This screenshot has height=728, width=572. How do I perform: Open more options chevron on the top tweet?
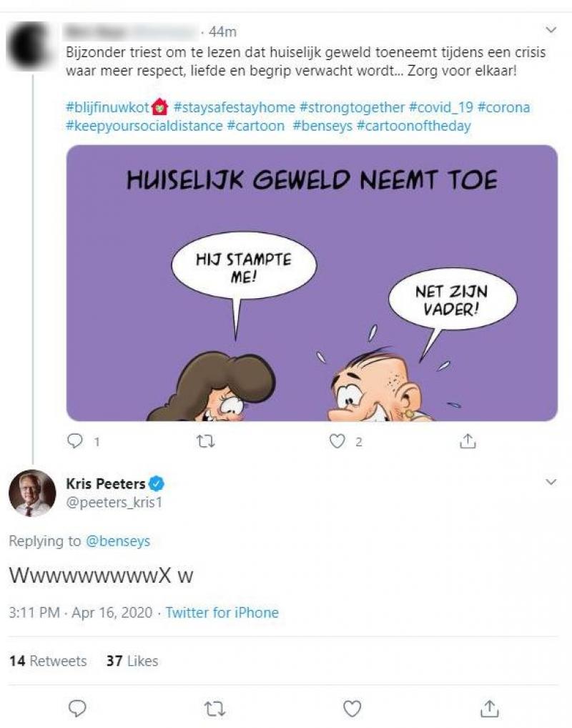(551, 30)
